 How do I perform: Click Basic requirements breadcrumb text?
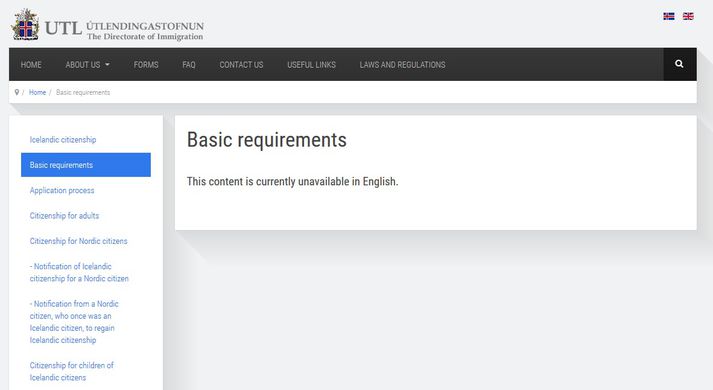(83, 92)
